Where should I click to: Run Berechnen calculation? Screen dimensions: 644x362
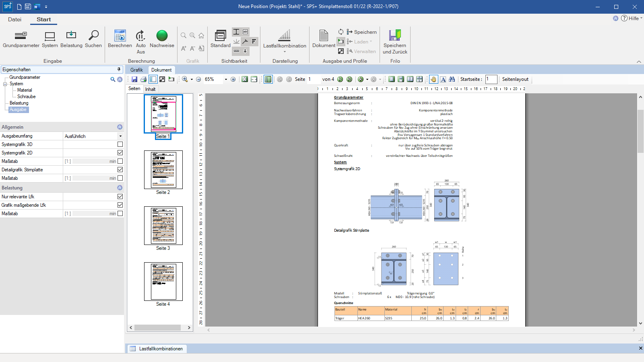click(120, 39)
